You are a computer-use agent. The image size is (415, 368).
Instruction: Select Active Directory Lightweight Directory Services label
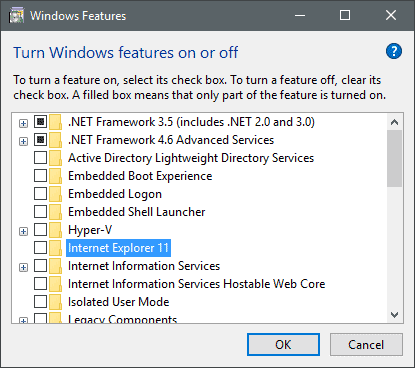click(x=191, y=158)
